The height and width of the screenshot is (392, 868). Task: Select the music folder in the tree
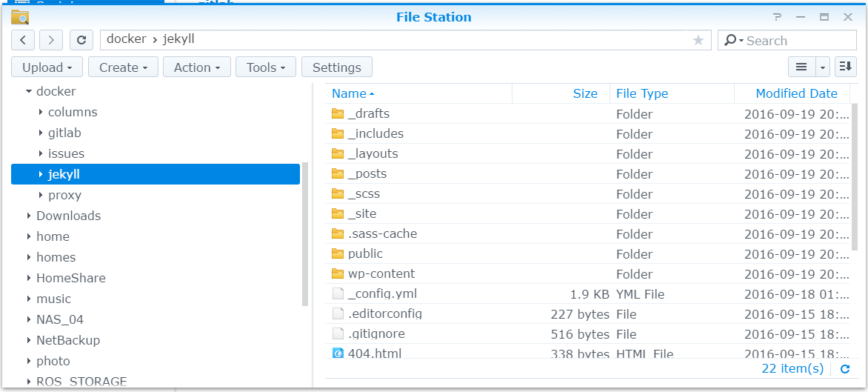(54, 299)
